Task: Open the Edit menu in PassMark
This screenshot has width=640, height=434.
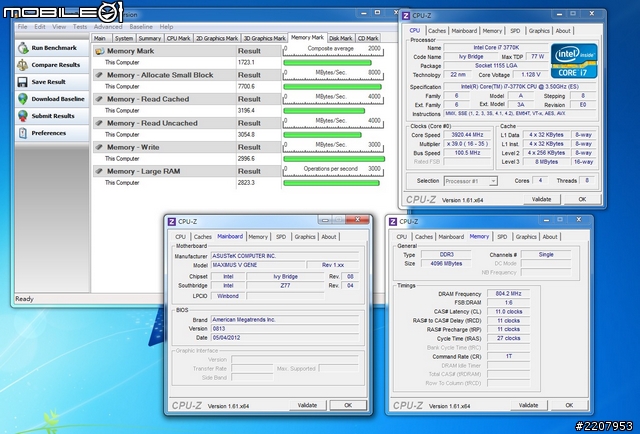Action: (x=40, y=27)
